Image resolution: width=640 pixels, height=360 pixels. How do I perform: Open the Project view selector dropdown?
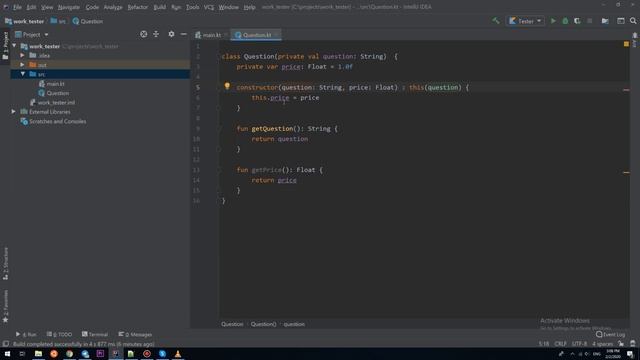(32, 35)
